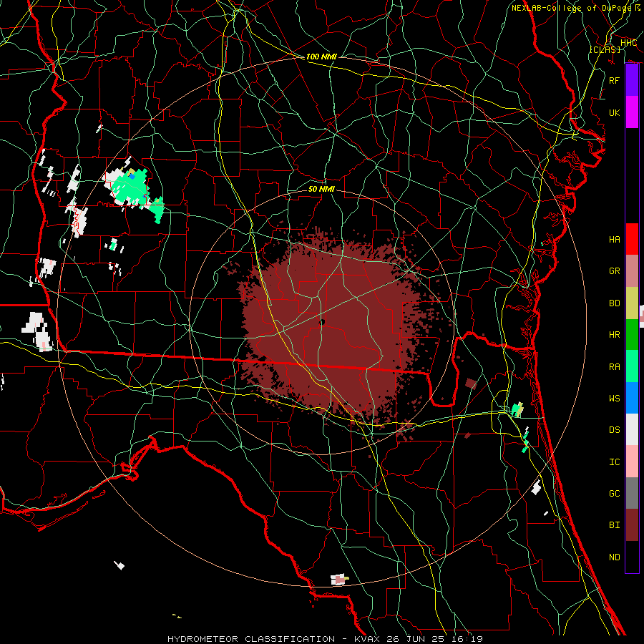The height and width of the screenshot is (644, 644).
Task: Click the ND black legend swatch
Action: pos(632,557)
